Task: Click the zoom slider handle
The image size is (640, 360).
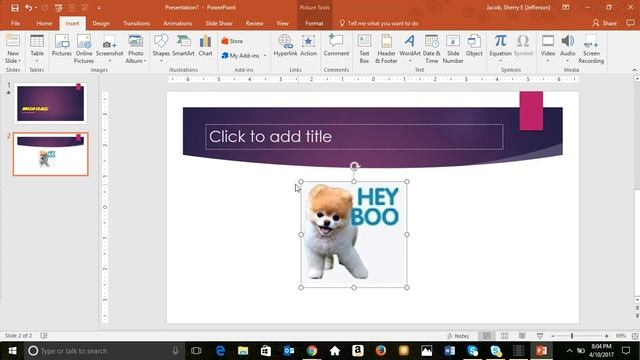Action: 572,336
